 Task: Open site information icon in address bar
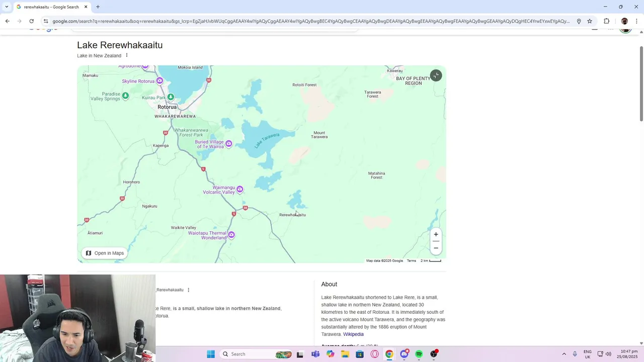(46, 21)
